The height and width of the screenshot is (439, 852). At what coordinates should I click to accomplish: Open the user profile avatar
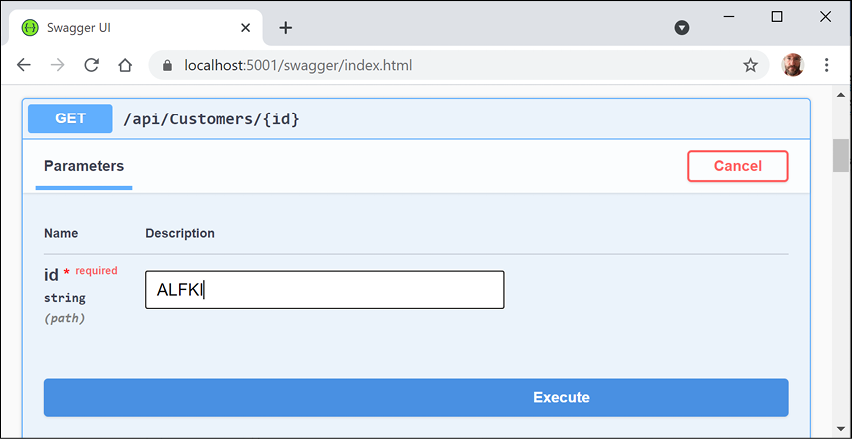pos(792,65)
